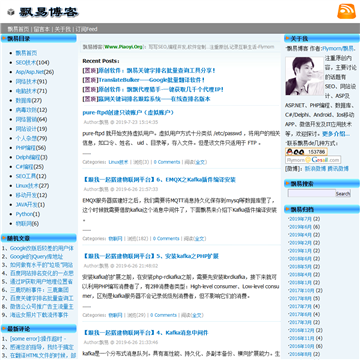This screenshot has height=360, width=360.
Task: Open the 腾讯微博 link
Action: [x=338, y=169]
